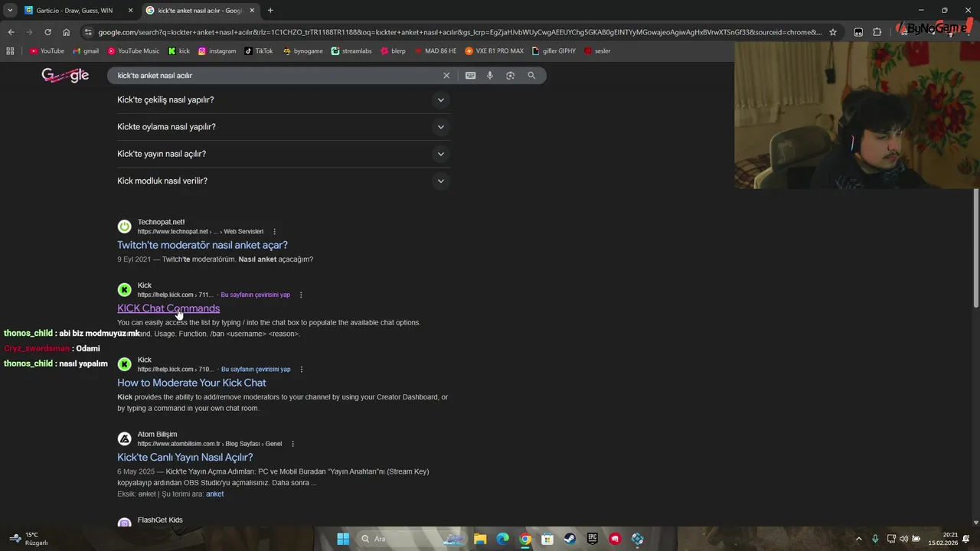Open more options for Atom Bilişim result
This screenshot has width=980, height=551.
point(292,444)
